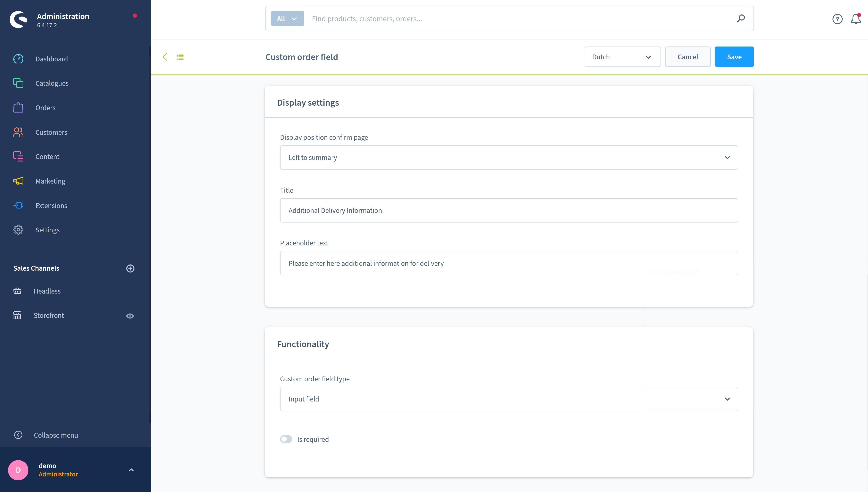This screenshot has width=868, height=492.
Task: Open Customers menu item
Action: tap(51, 132)
